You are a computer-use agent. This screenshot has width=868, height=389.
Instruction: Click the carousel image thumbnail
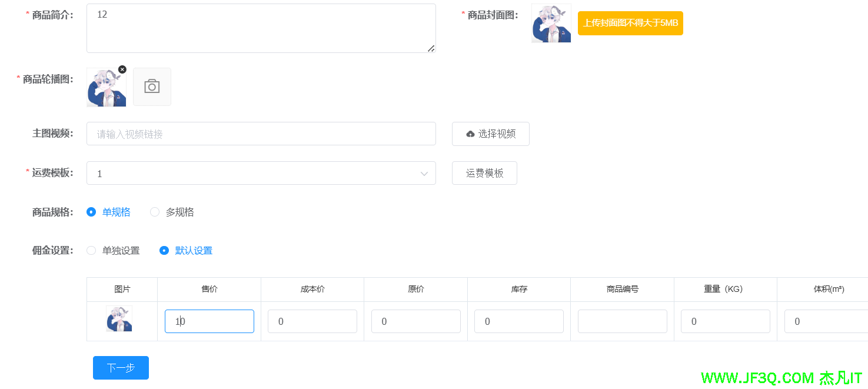point(106,88)
